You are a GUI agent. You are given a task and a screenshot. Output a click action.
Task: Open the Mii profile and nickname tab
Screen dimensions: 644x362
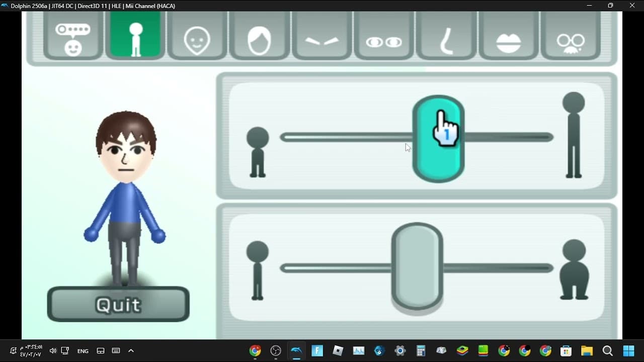pyautogui.click(x=73, y=36)
